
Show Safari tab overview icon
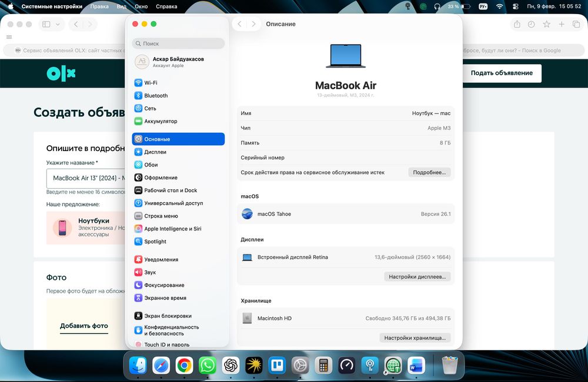pos(576,24)
